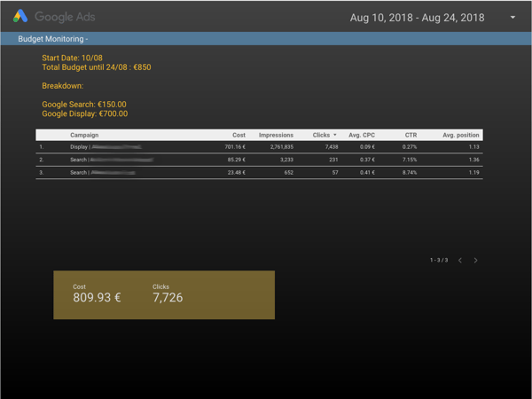The image size is (532, 399).
Task: Sort table by Avg. CPC column
Action: click(362, 135)
